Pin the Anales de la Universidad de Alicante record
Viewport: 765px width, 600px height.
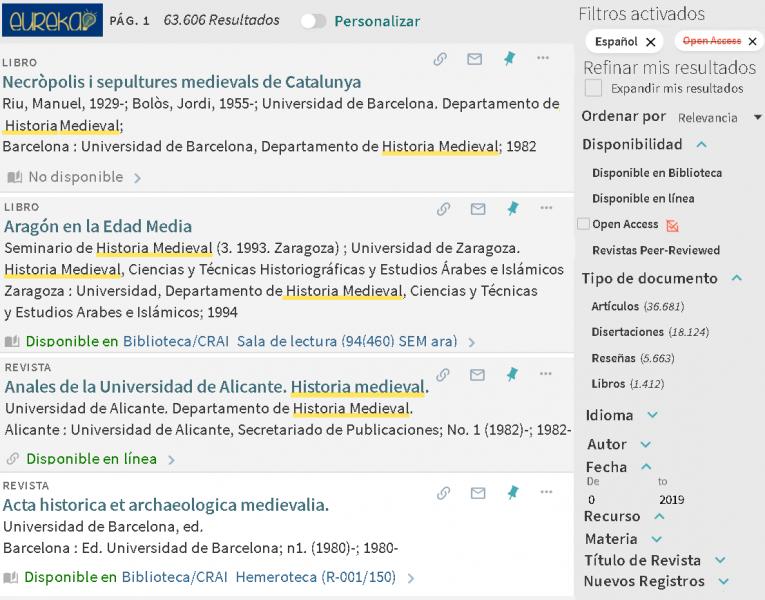point(512,375)
